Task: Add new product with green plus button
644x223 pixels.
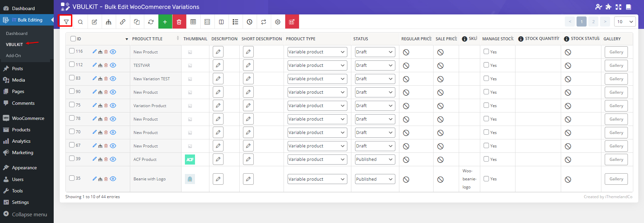Action: (165, 22)
